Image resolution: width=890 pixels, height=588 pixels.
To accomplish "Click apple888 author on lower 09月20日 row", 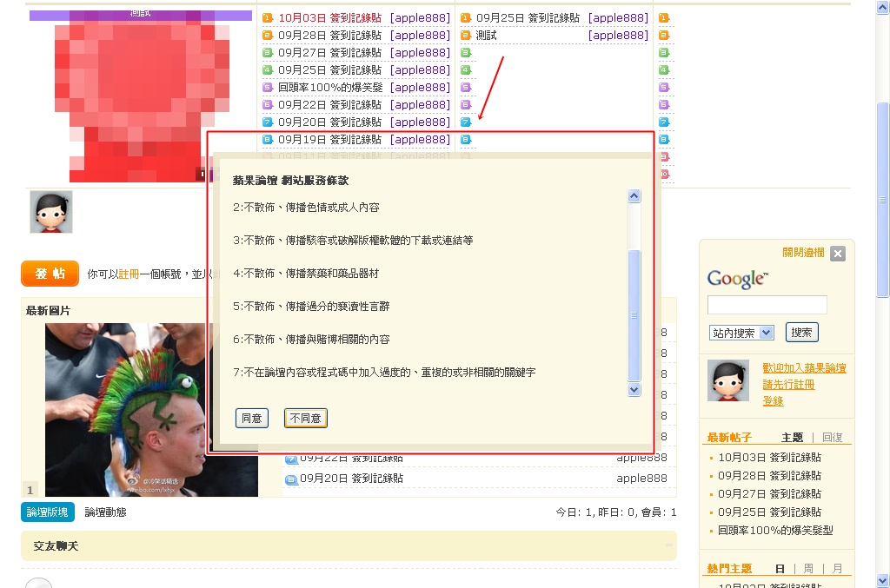I will tap(642, 478).
